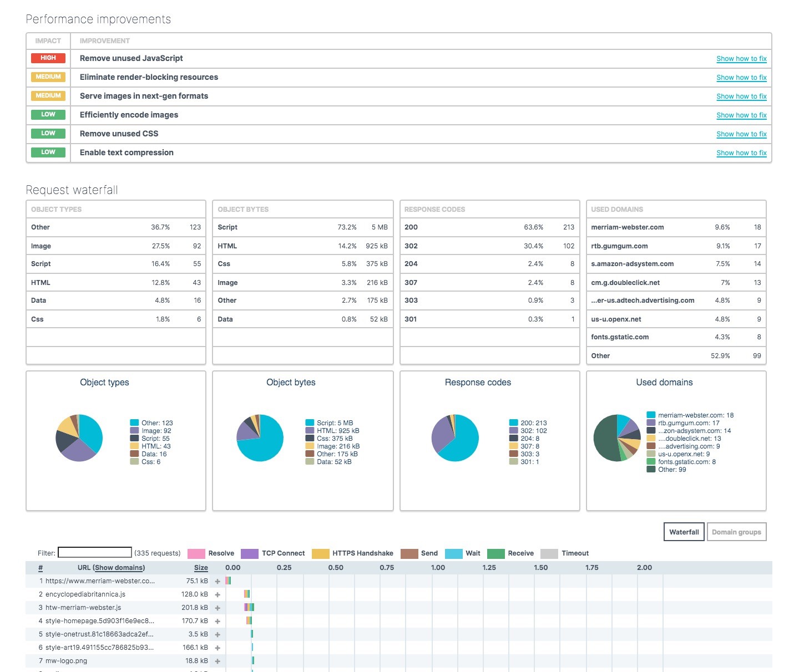This screenshot has height=672, width=799.
Task: Click the pink Resolve legend chip
Action: tap(195, 553)
